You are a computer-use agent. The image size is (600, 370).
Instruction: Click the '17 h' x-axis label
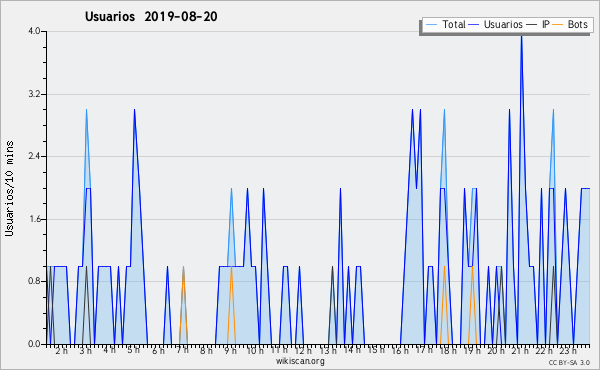coord(424,350)
